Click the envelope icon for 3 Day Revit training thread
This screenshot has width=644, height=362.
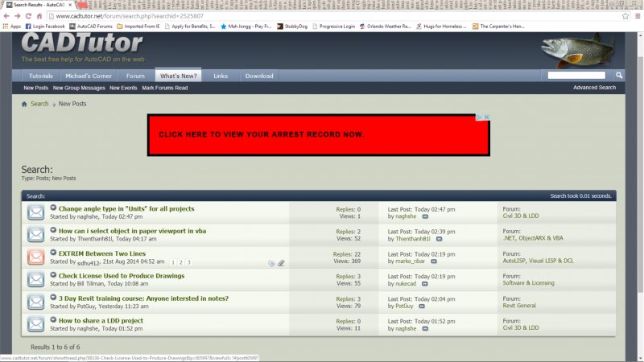(x=35, y=302)
